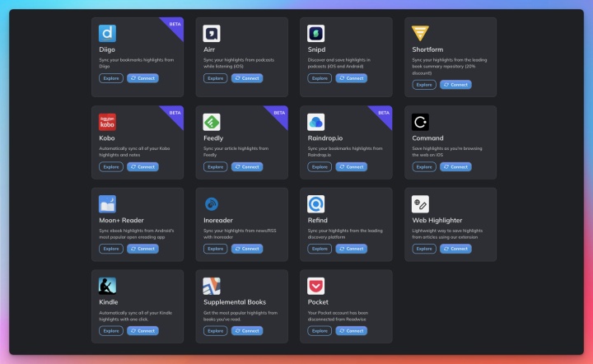The width and height of the screenshot is (593, 364).
Task: Click the Command app icon
Action: [x=420, y=122]
